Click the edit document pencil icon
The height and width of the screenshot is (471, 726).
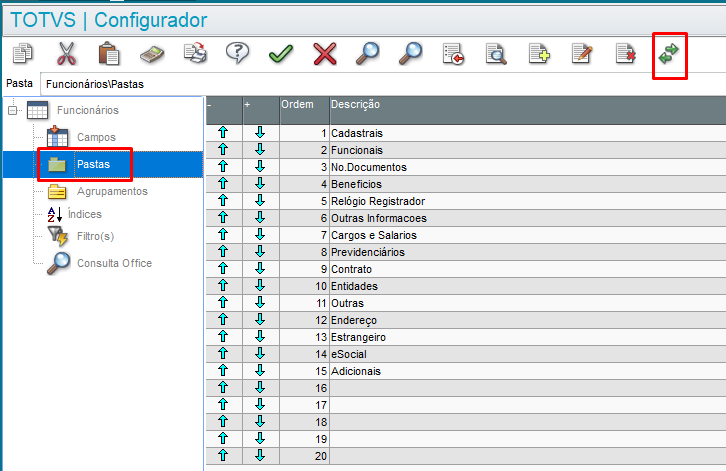pyautogui.click(x=582, y=54)
